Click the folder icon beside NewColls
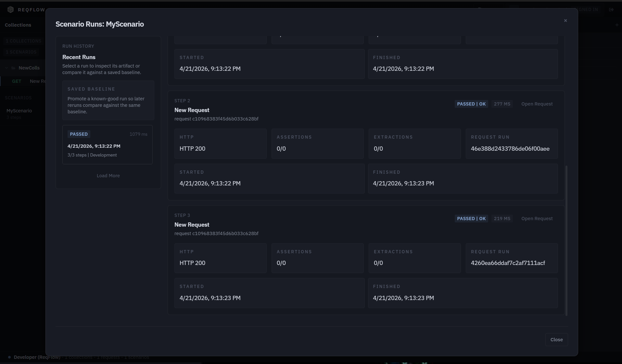Viewport: 622px width, 364px height. click(x=13, y=68)
